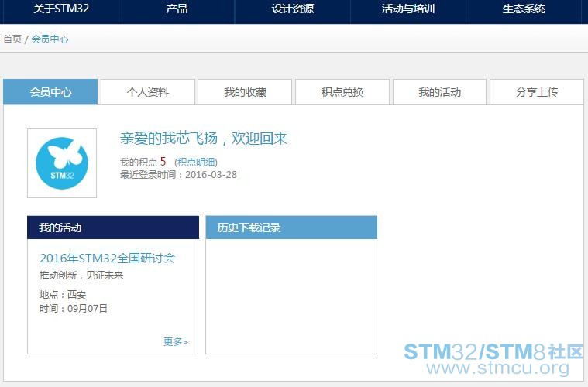Open the 设计资源 navigation menu
This screenshot has height=387, width=588.
coord(293,9)
